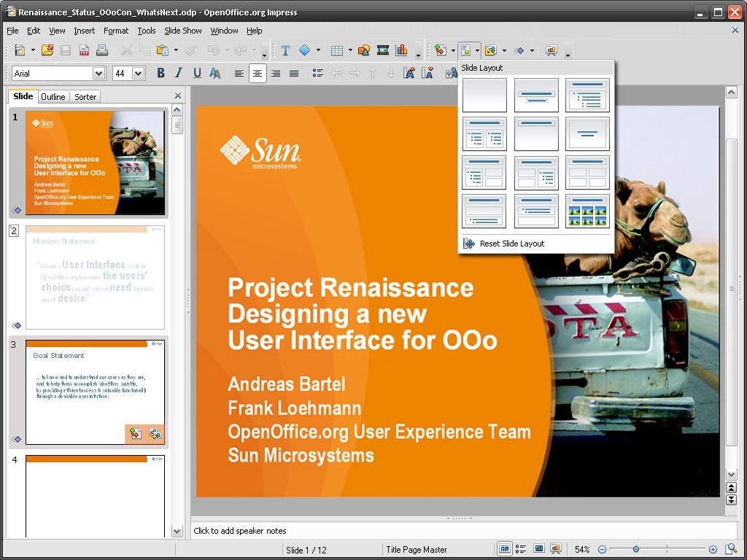
Task: Click the zoom in plus button
Action: 713,550
